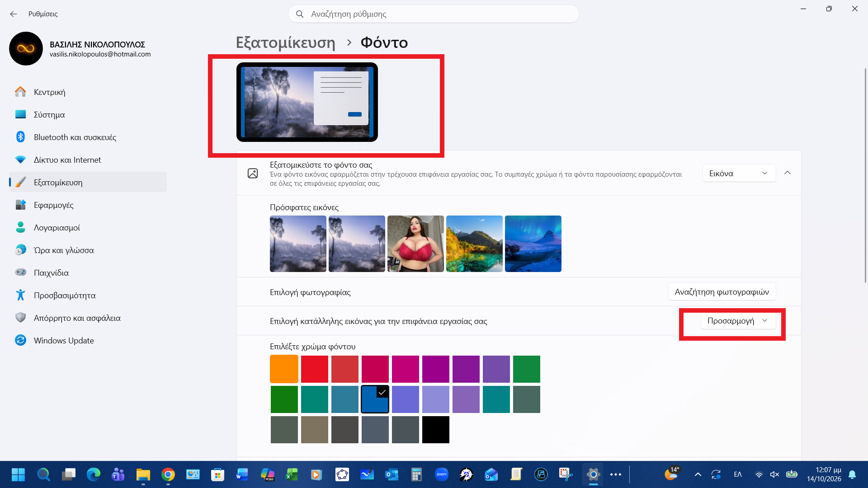
Task: Open the Κεντρική home page
Action: tap(88, 92)
